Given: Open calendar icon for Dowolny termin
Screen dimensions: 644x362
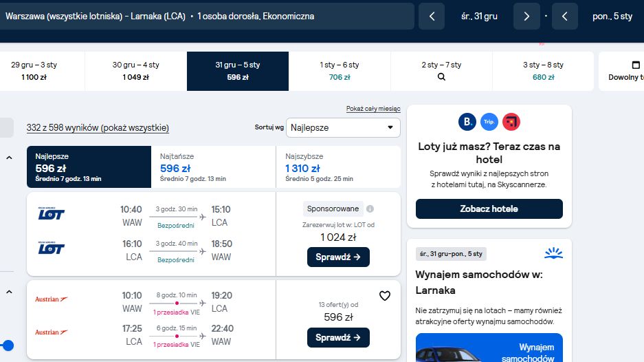Looking at the screenshot, I should [636, 65].
